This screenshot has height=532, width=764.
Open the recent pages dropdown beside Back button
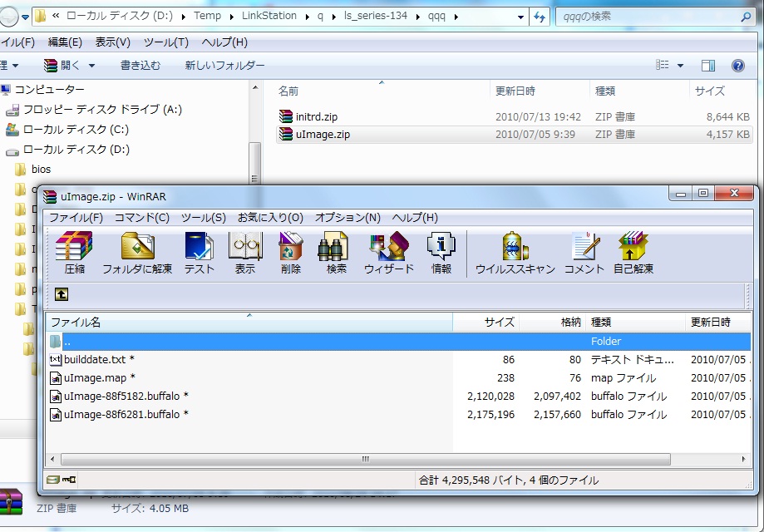coord(25,17)
